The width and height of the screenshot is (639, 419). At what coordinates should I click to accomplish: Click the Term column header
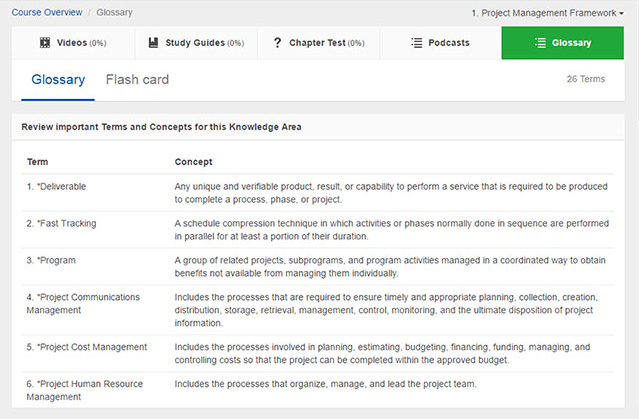pyautogui.click(x=37, y=162)
